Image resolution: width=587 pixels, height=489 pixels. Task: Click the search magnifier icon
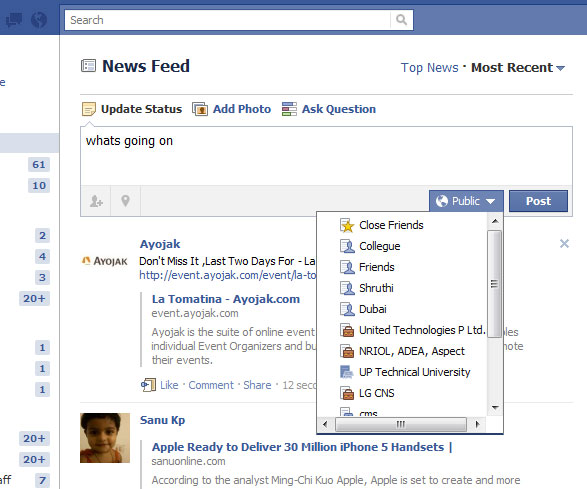point(401,20)
